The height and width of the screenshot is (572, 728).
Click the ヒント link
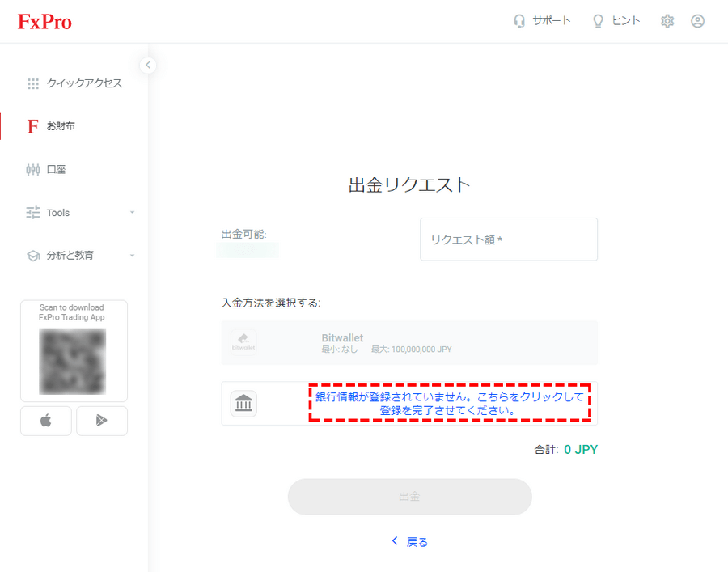coord(626,20)
